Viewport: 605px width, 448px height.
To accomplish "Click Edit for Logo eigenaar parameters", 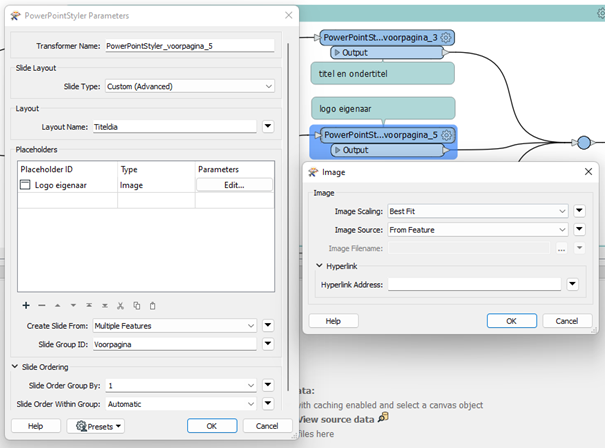I will (x=234, y=185).
